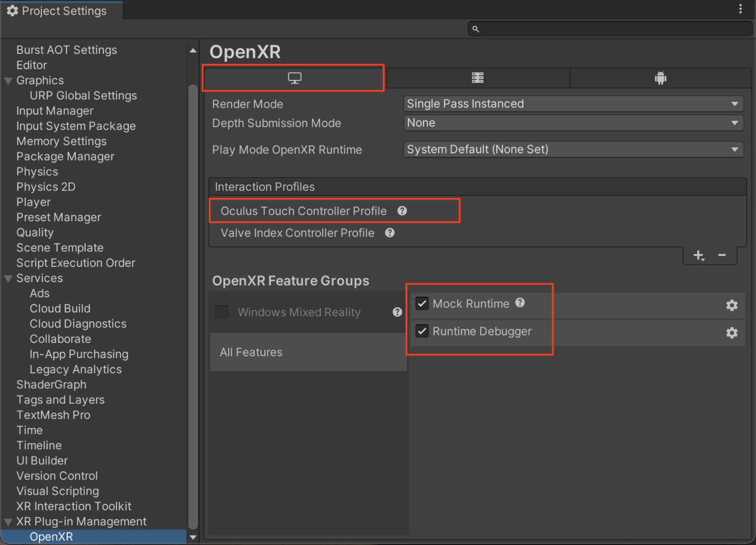Open Play Mode OpenXR Runtime dropdown
Viewport: 756px width, 545px height.
click(573, 149)
